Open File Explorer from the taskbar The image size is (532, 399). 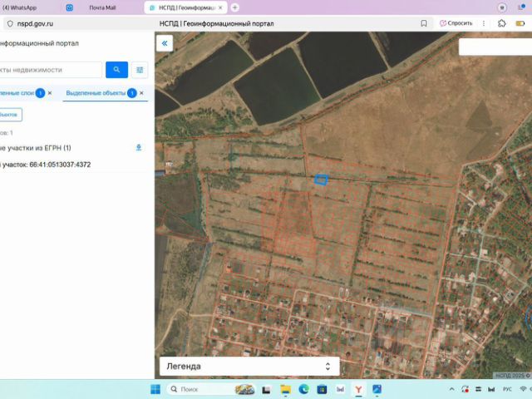285,390
